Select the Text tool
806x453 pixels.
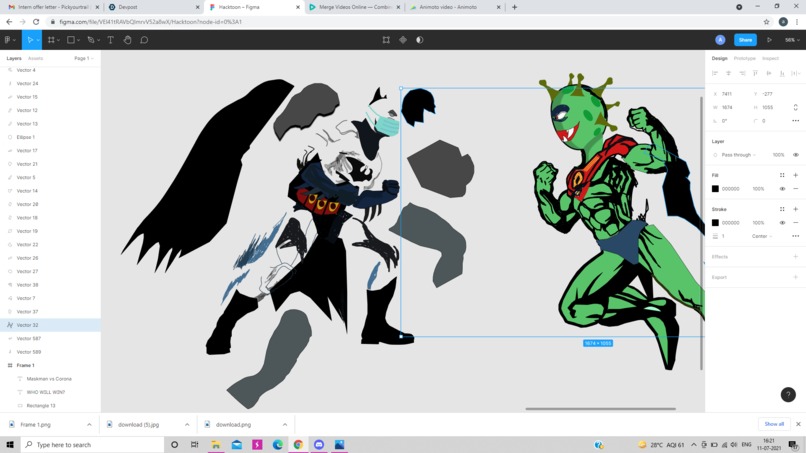click(111, 40)
